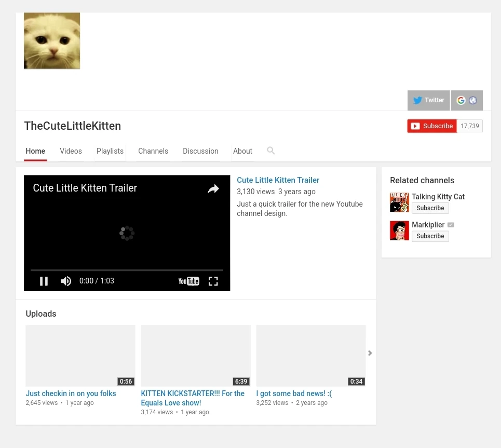Image resolution: width=501 pixels, height=448 pixels.
Task: Click the '3,174 views' text
Action: click(x=157, y=412)
